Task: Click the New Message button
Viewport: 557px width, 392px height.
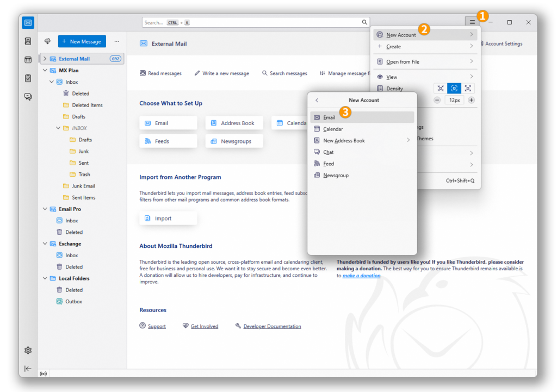Action: pos(82,41)
